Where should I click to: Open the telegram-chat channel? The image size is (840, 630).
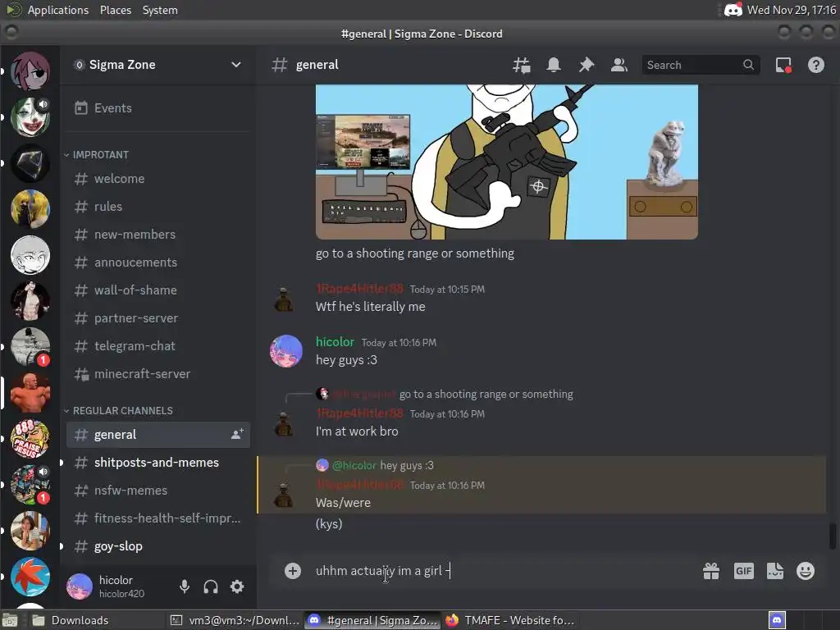(157, 346)
